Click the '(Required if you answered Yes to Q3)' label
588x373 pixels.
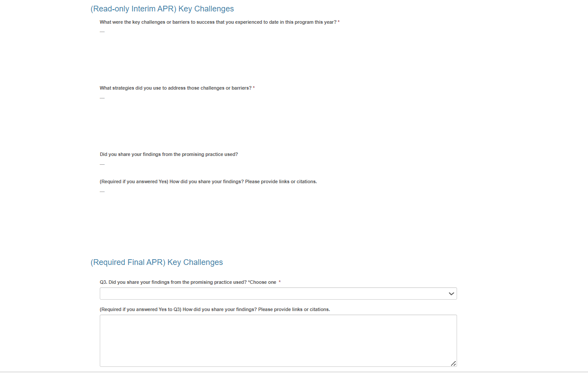(214, 309)
